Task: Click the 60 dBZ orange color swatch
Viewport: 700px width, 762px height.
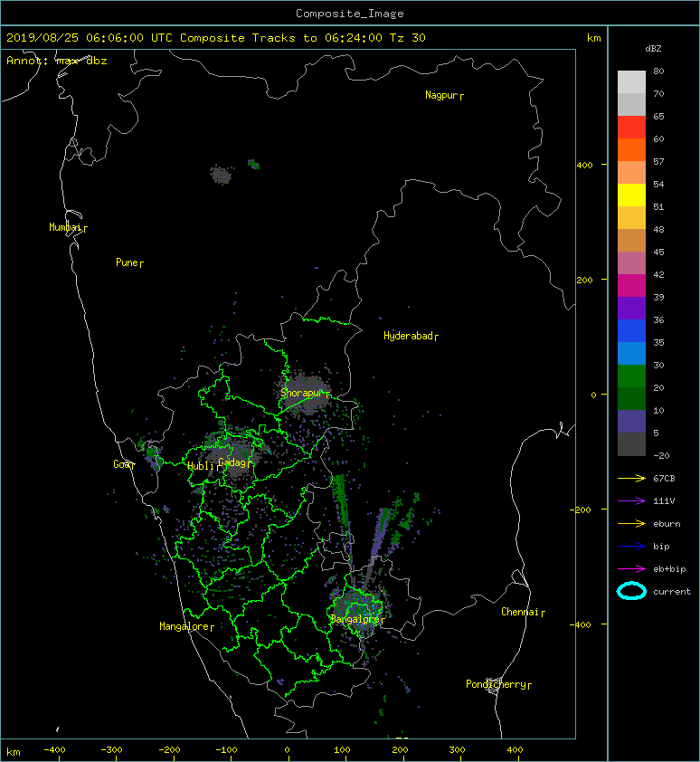Action: coord(631,149)
